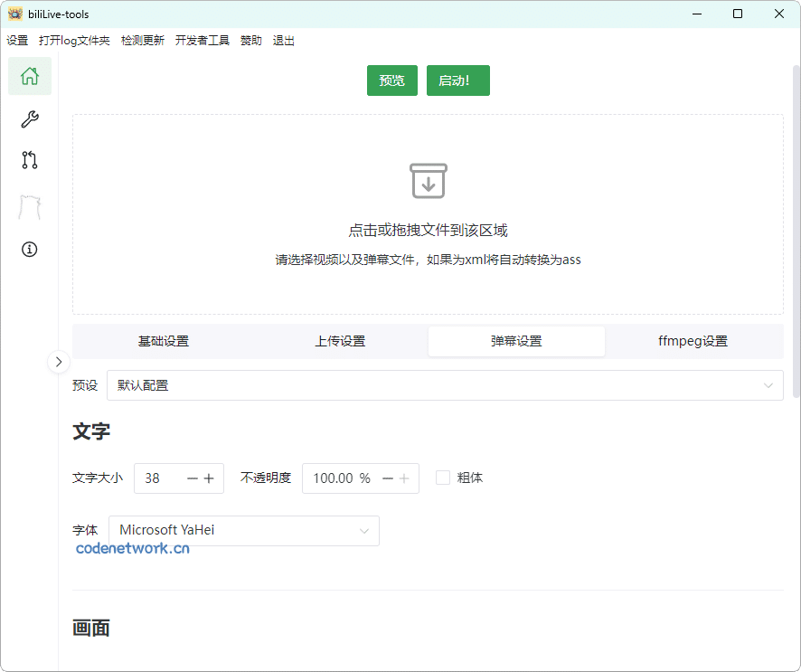Click the codenetwork.cn link text
Viewport: 801px width, 672px height.
pyautogui.click(x=132, y=546)
